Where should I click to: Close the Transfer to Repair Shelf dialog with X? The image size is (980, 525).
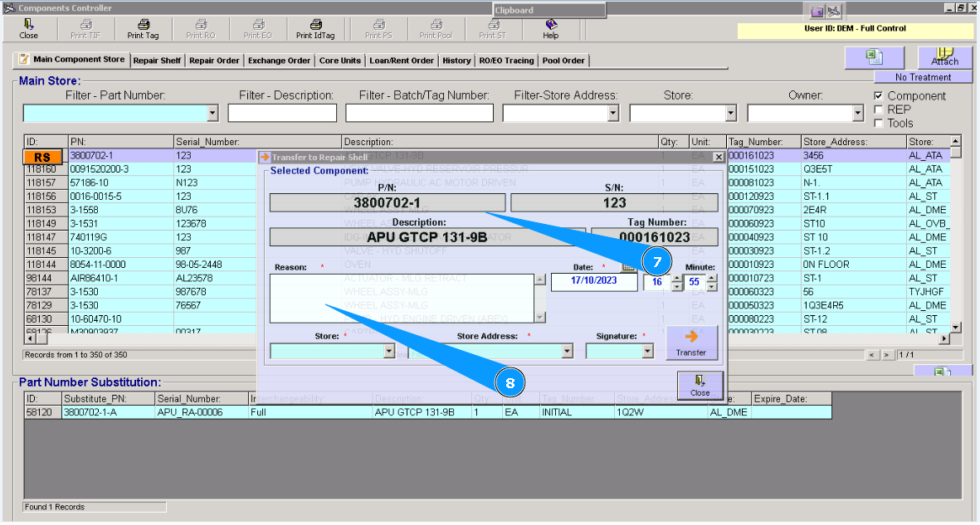(x=718, y=157)
